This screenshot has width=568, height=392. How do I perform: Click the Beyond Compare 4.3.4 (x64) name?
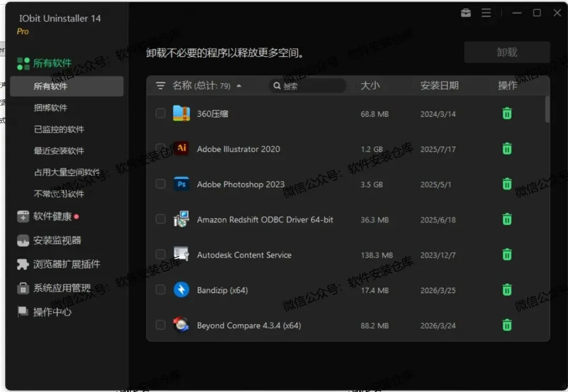tap(249, 325)
